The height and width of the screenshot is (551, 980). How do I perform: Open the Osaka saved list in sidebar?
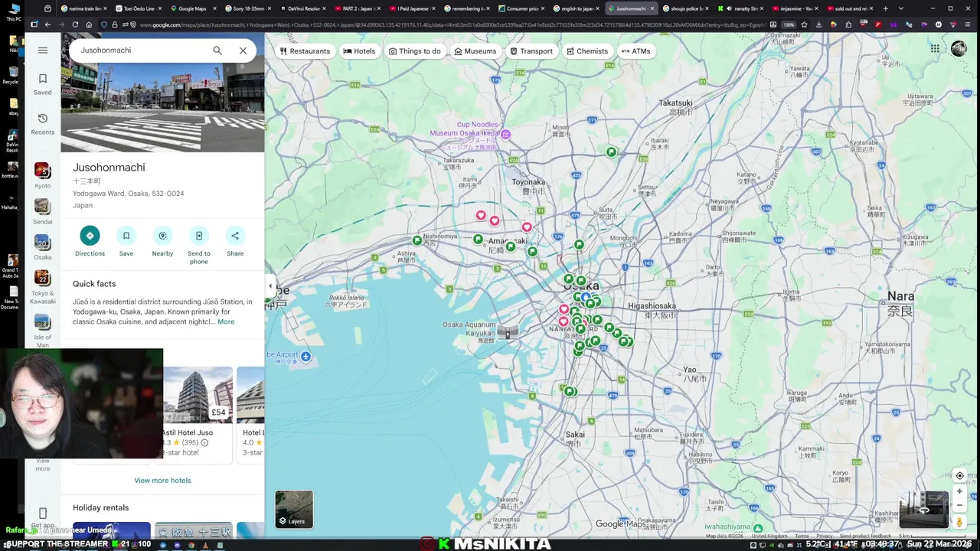[x=43, y=247]
